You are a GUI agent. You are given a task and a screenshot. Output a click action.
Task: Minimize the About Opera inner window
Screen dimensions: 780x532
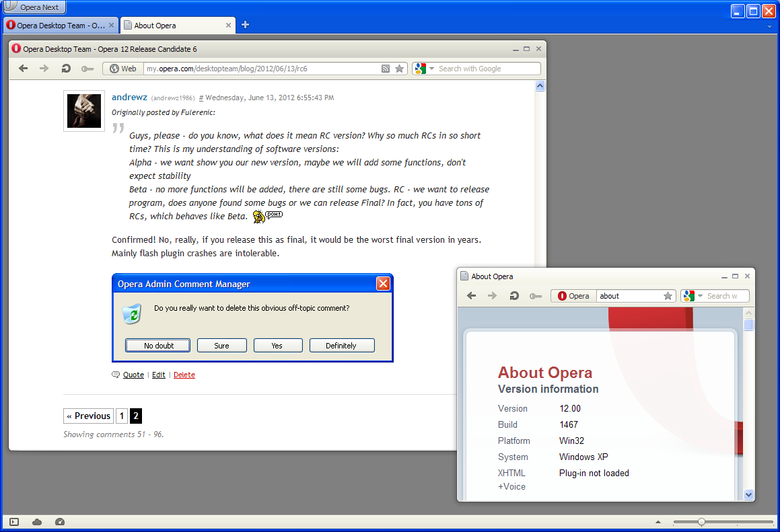pyautogui.click(x=724, y=276)
